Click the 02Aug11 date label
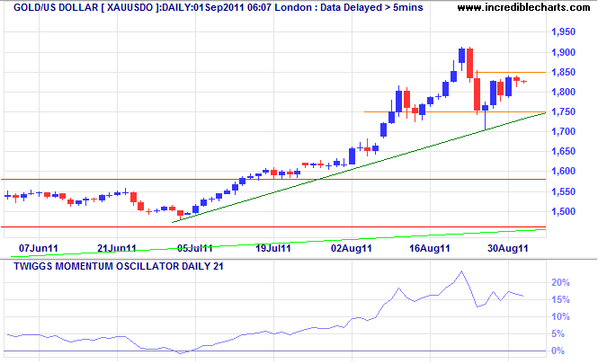 click(352, 249)
